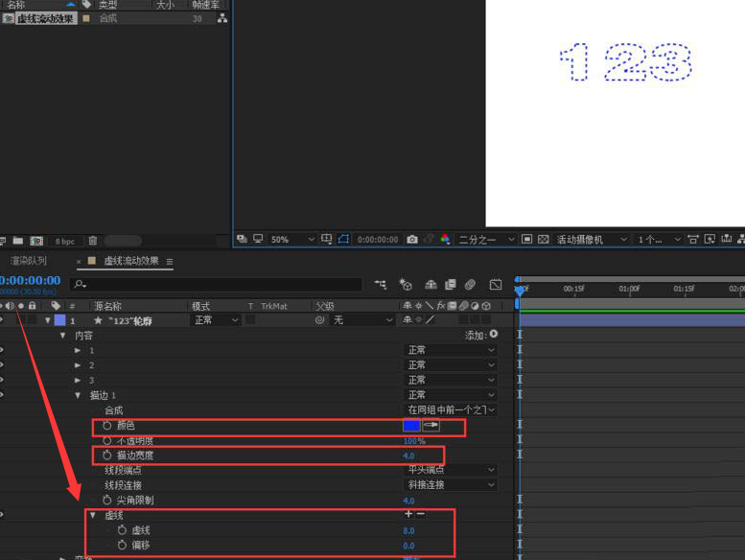Screen dimensions: 745x560
Task: Enable keyframing stopwatch for 偏移
Action: [122, 545]
